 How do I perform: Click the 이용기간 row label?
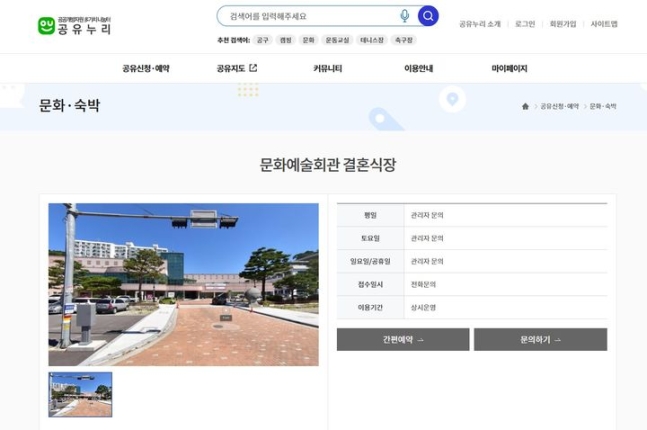[370, 307]
